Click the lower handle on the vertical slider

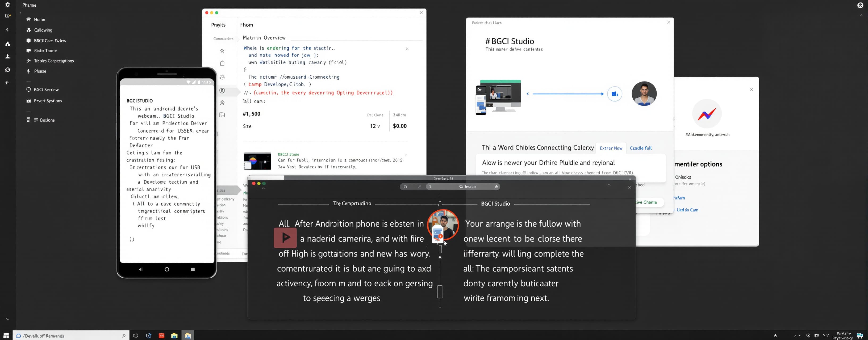coord(440,292)
